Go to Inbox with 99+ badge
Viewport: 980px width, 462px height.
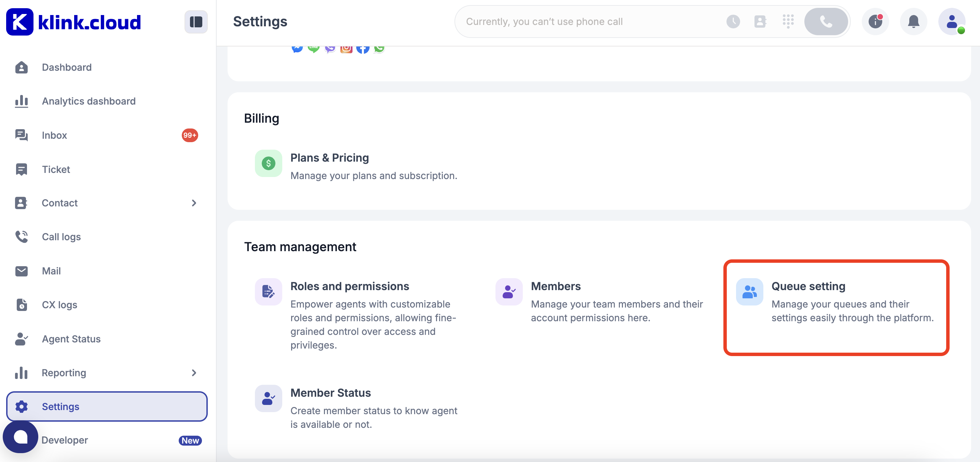54,135
